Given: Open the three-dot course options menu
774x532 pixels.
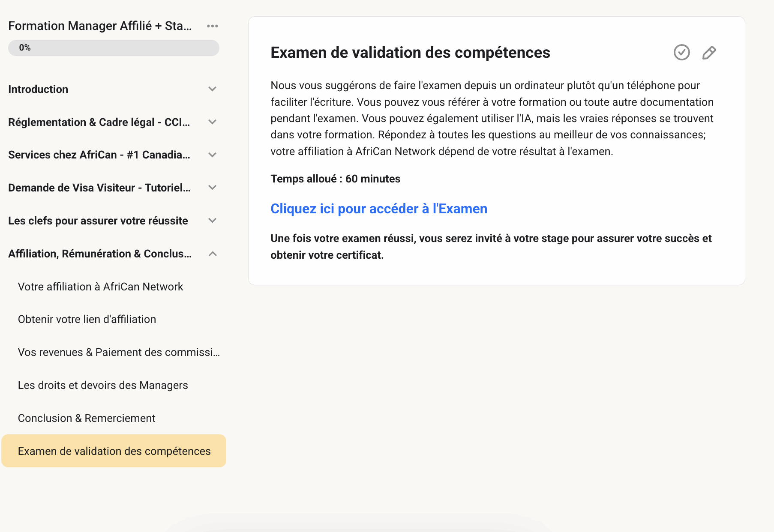Looking at the screenshot, I should tap(212, 26).
